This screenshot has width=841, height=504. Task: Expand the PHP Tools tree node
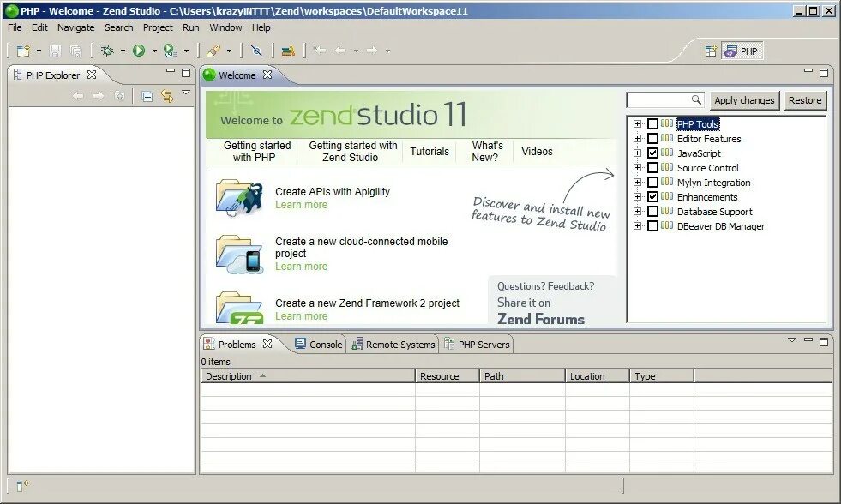637,123
